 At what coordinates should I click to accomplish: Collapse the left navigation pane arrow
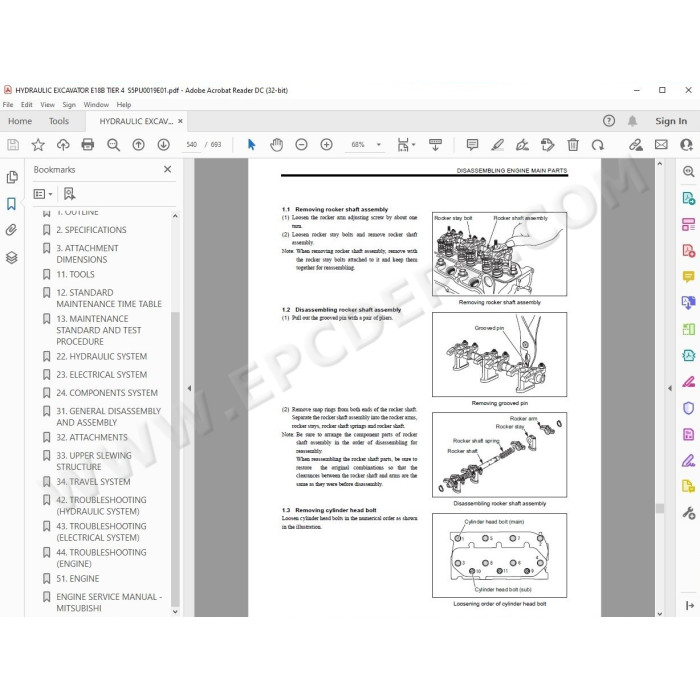189,388
